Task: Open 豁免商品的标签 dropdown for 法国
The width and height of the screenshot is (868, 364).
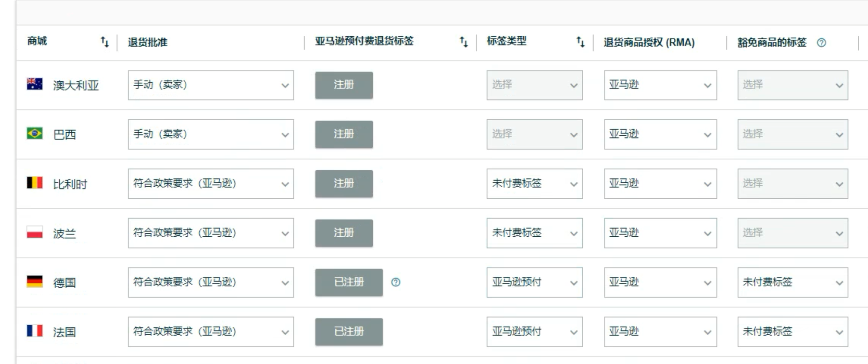Action: pyautogui.click(x=793, y=332)
